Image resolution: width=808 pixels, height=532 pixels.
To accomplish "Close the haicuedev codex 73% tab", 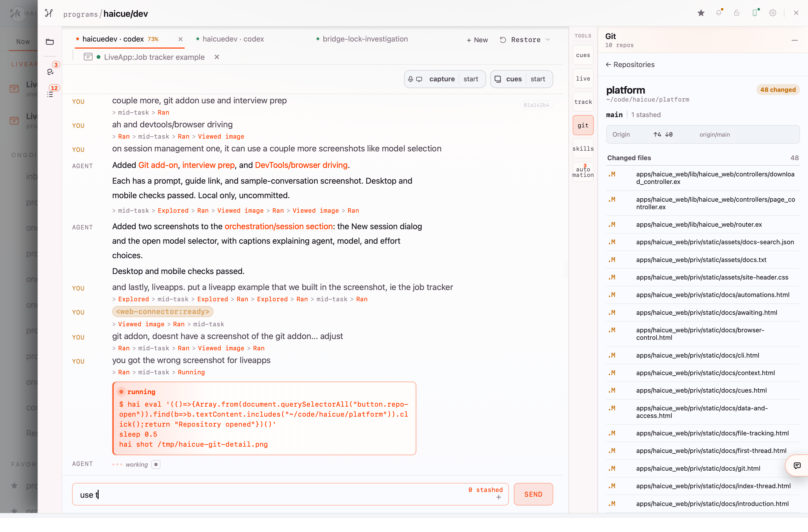I will [x=181, y=39].
